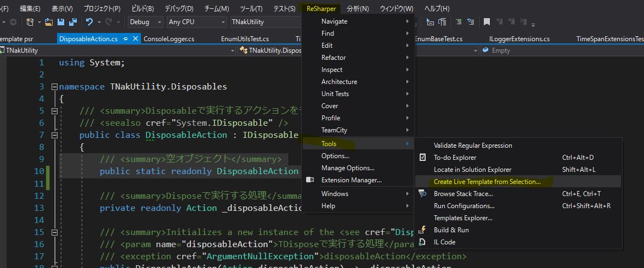Pin the DisposableAction.cs tab

(x=126, y=39)
